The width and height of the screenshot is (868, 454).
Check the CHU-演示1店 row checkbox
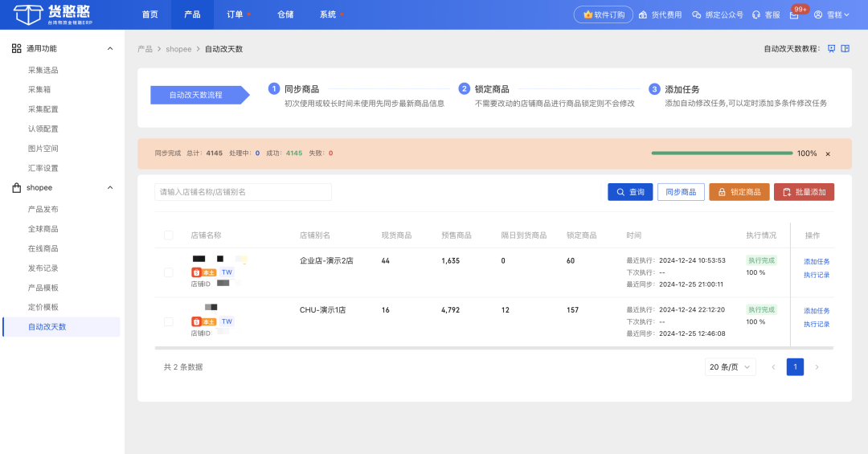coord(169,321)
